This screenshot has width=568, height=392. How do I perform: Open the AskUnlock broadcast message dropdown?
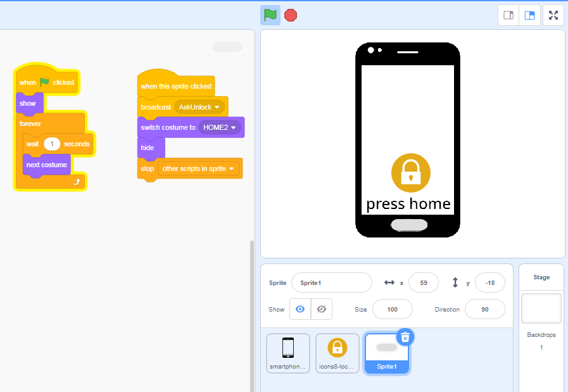point(199,107)
